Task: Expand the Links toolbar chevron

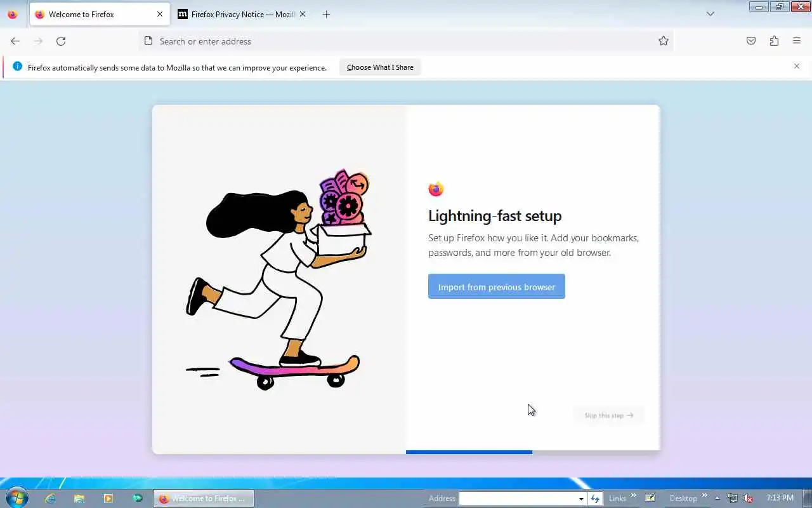Action: click(x=633, y=496)
